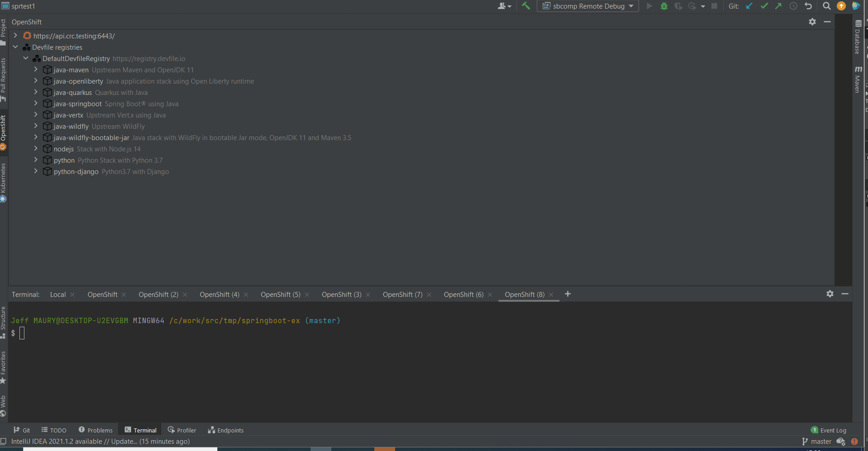Viewport: 868px width, 451px height.
Task: Expand the nodejs devfile entry
Action: coord(36,148)
